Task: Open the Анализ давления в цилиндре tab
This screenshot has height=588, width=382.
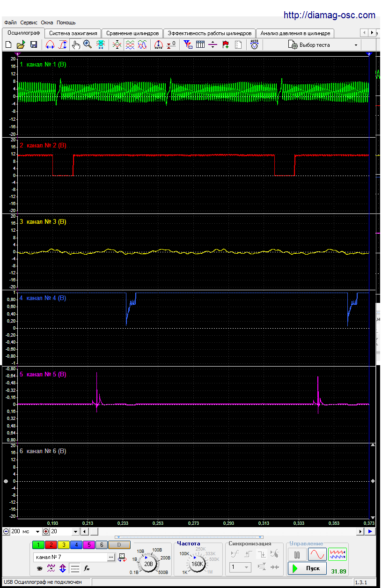Action: coord(295,33)
